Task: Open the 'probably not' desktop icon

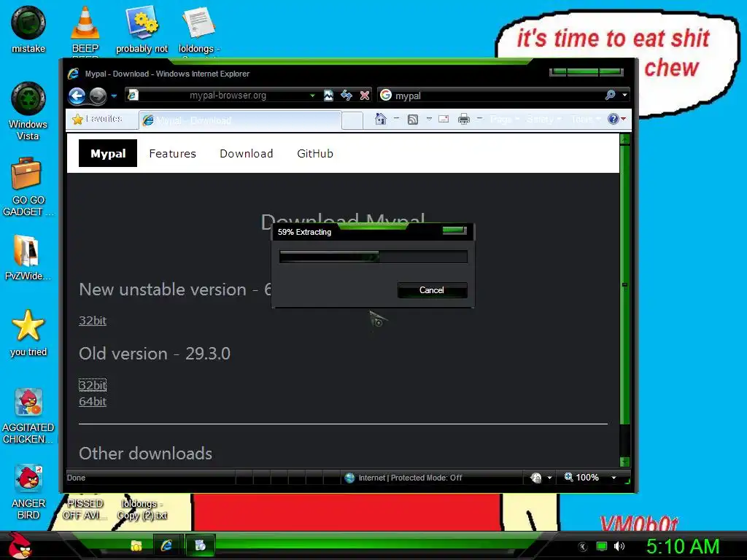Action: coord(142,29)
